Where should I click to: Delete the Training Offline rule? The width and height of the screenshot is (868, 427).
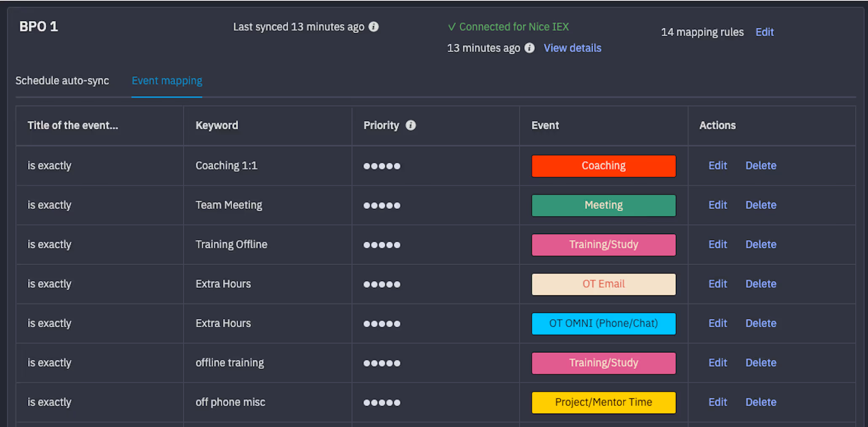tap(761, 245)
